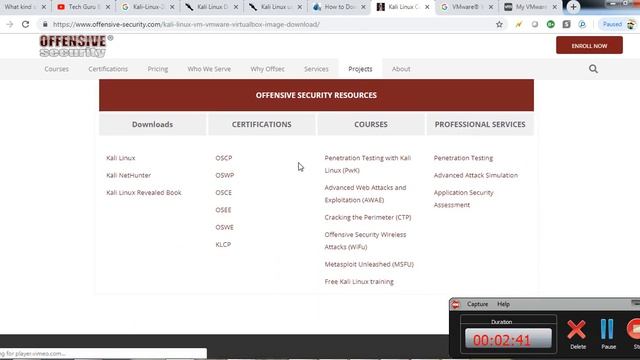Viewport: 640px width, 360px height.
Task: Close the VMware Google search tab
Action: pyautogui.click(x=491, y=7)
